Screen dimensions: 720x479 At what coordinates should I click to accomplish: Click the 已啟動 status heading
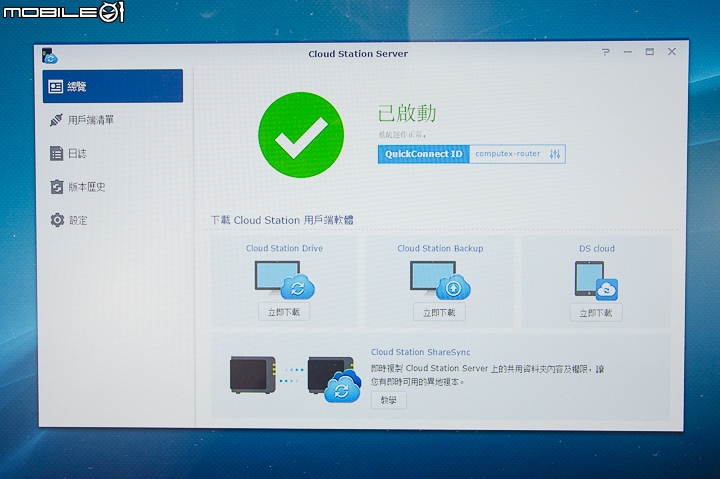407,113
